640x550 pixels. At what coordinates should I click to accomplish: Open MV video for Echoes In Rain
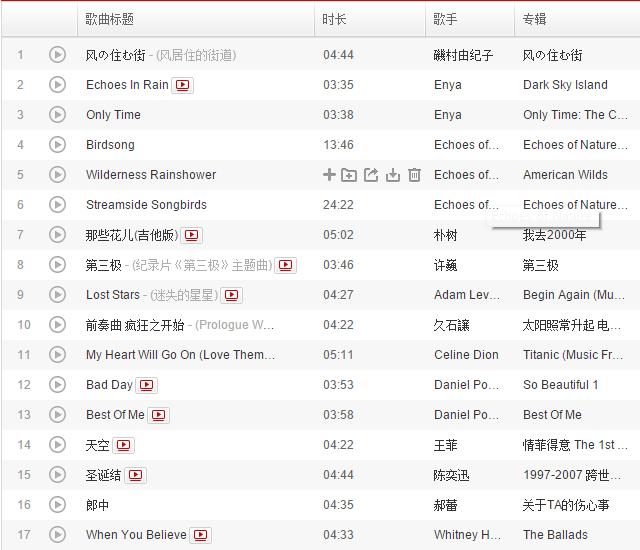point(182,85)
